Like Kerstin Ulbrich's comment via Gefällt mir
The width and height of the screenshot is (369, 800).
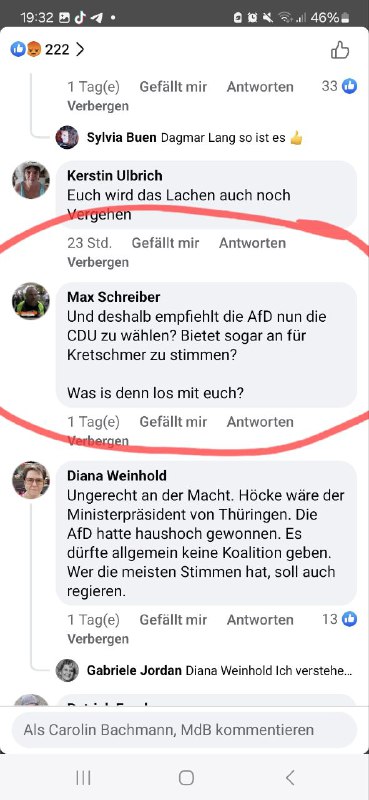pos(165,243)
